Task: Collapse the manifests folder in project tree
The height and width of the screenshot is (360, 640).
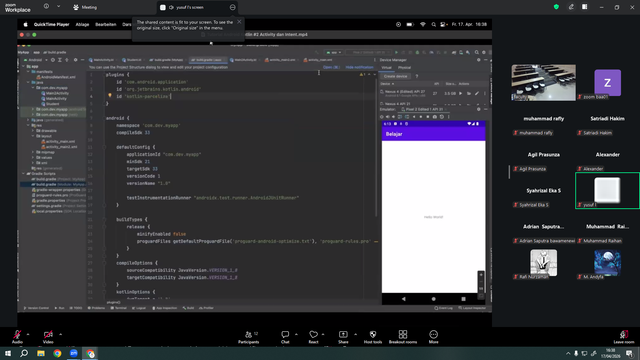Action: tap(28, 72)
